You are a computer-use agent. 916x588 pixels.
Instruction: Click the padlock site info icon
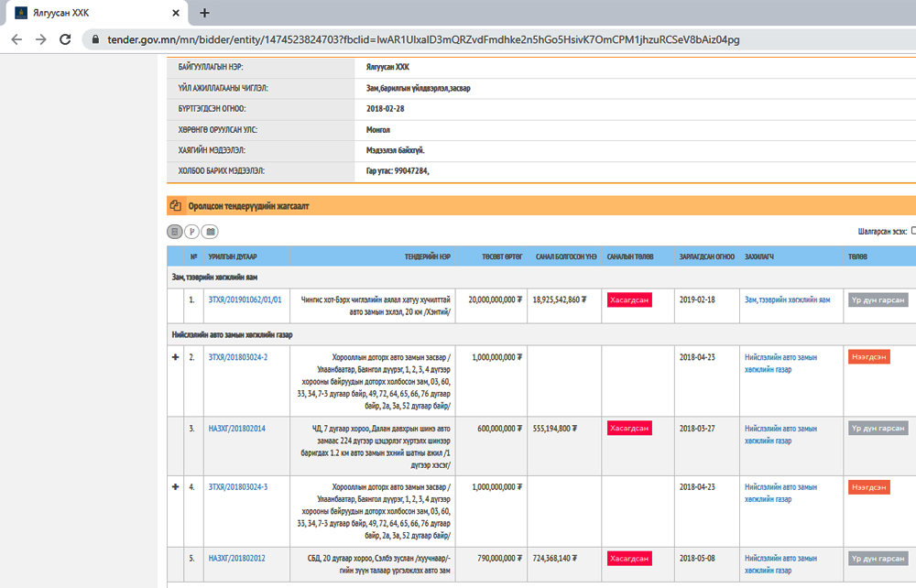pos(95,40)
